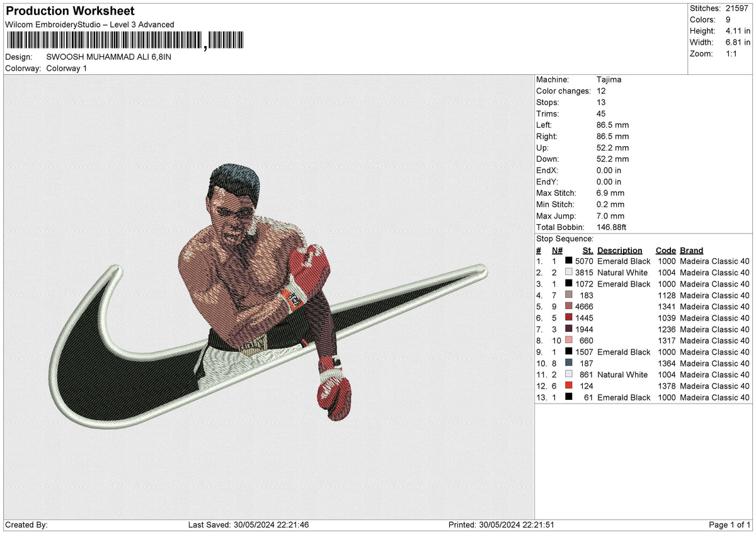Choose the dark maroon swatch beside 1944
Image resolution: width=756 pixels, height=534 pixels.
point(569,329)
